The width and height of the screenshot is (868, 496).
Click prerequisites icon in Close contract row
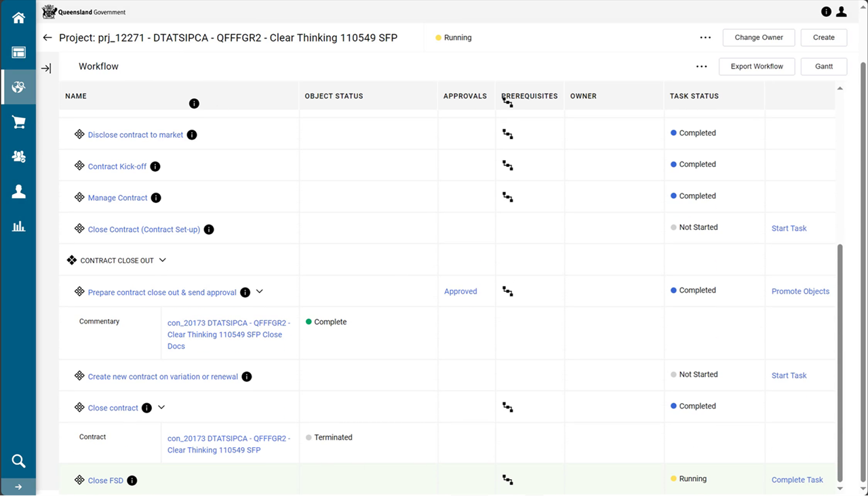507,407
